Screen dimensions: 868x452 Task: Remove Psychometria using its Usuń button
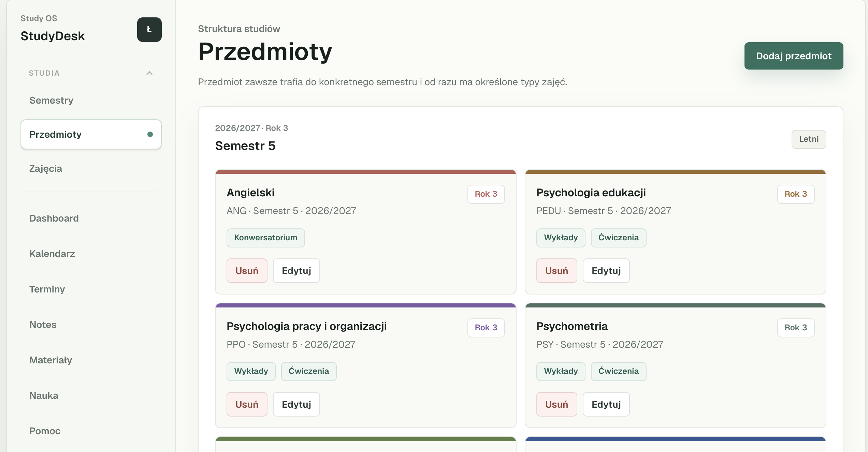point(556,404)
